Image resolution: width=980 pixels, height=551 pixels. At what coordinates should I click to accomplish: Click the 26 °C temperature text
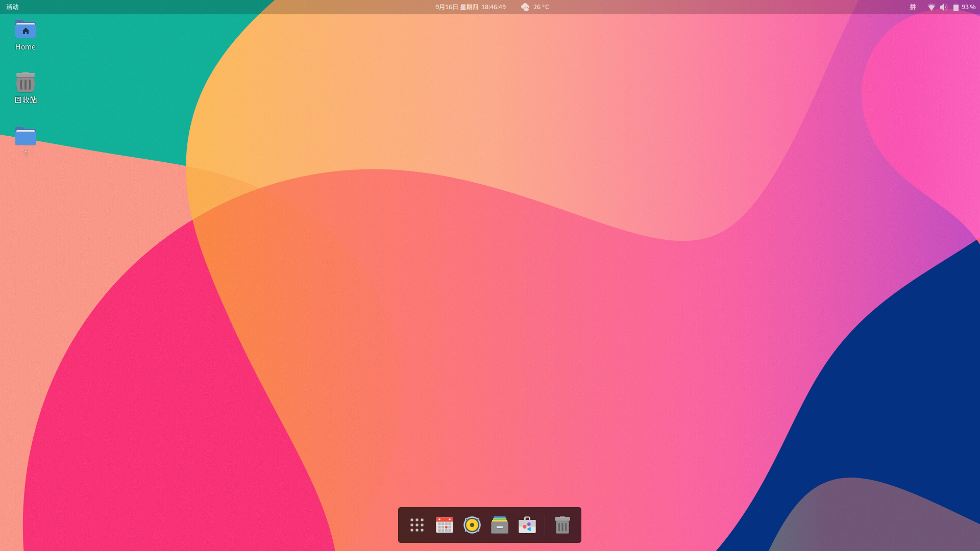[x=541, y=7]
